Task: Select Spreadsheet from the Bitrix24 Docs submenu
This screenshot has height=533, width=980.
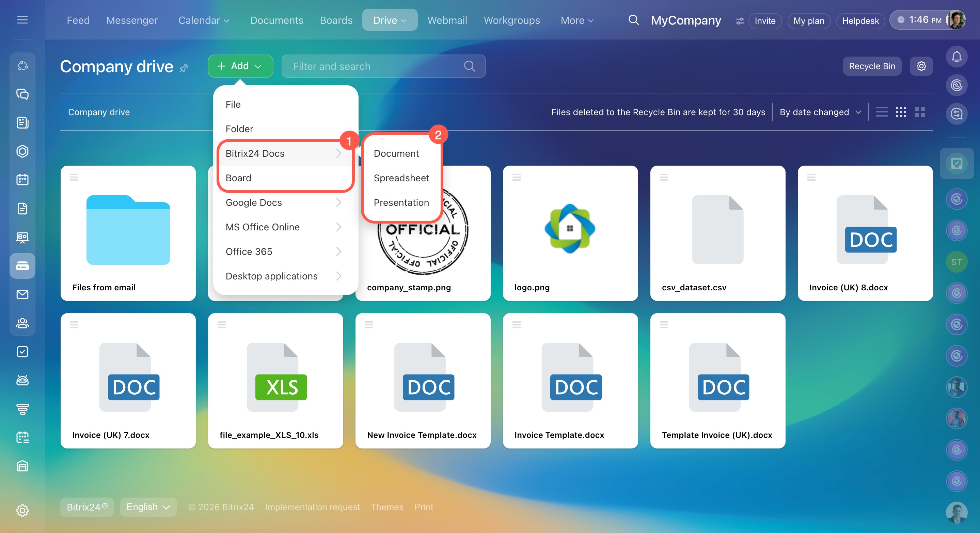Action: pos(401,178)
